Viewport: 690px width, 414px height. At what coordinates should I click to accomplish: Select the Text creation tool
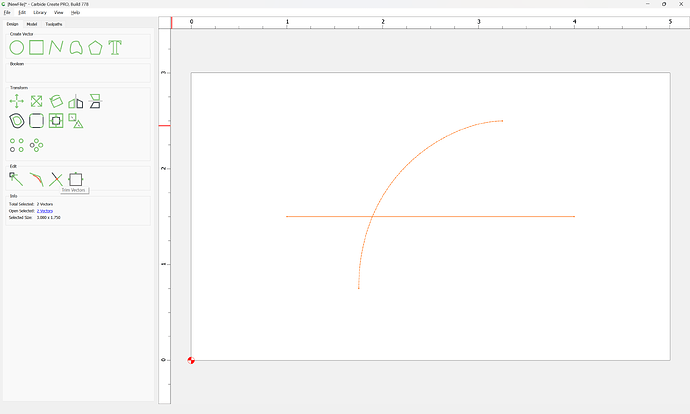pos(115,48)
